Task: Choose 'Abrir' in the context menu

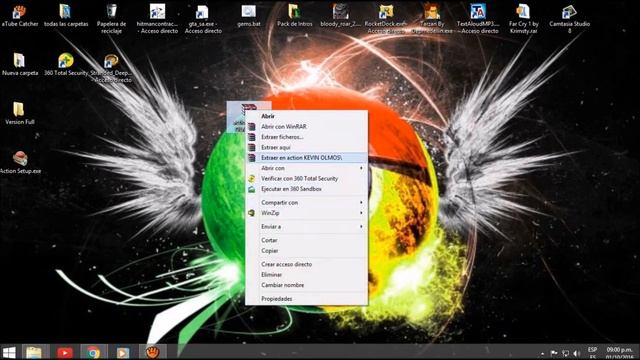Action: pyautogui.click(x=306, y=116)
